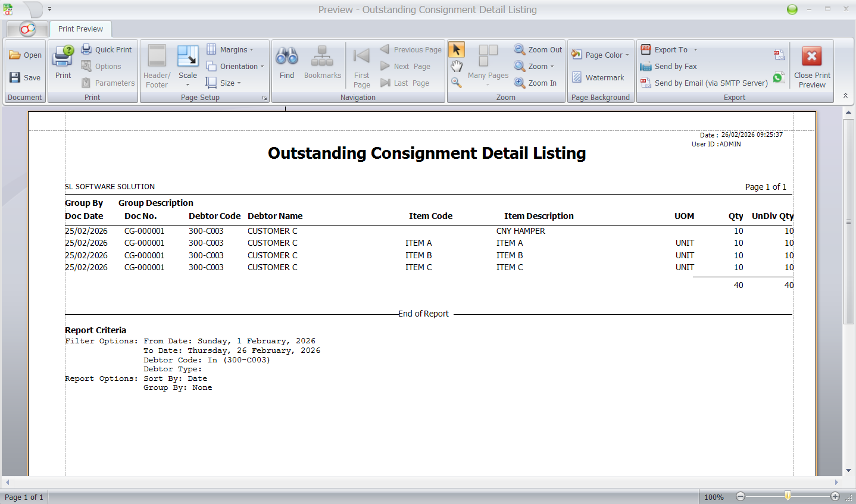Click the Zoom In magnifier icon
Screen dimensions: 856x504
pos(519,83)
